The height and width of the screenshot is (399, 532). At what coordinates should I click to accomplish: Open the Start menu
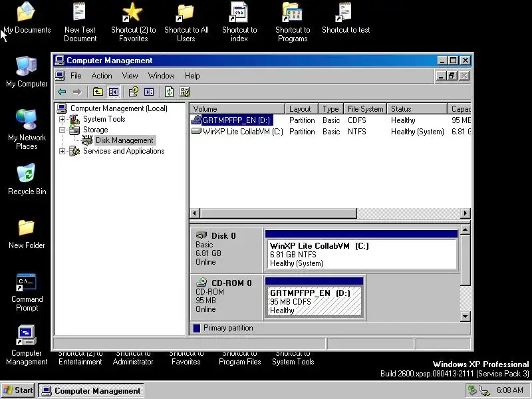[18, 390]
